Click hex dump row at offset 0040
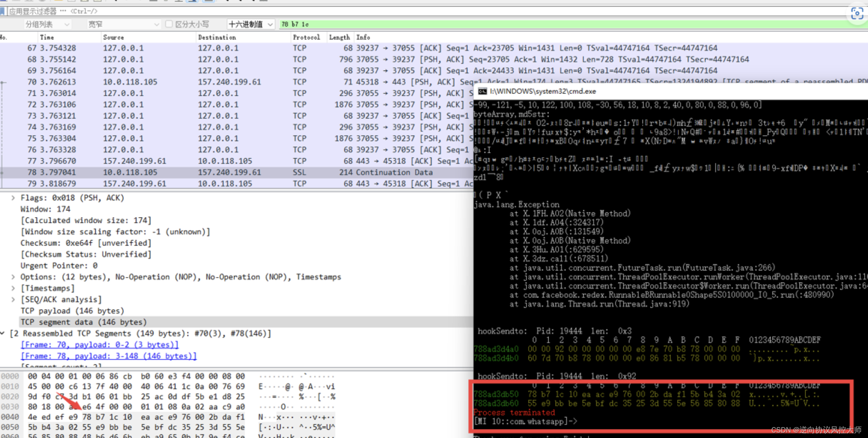The width and height of the screenshot is (868, 438). click(168, 417)
